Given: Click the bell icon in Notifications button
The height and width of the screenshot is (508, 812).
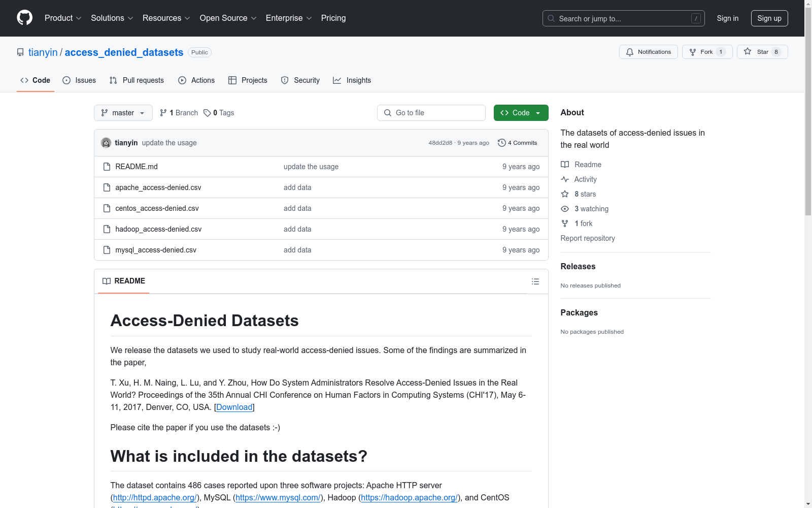Looking at the screenshot, I should tap(630, 52).
